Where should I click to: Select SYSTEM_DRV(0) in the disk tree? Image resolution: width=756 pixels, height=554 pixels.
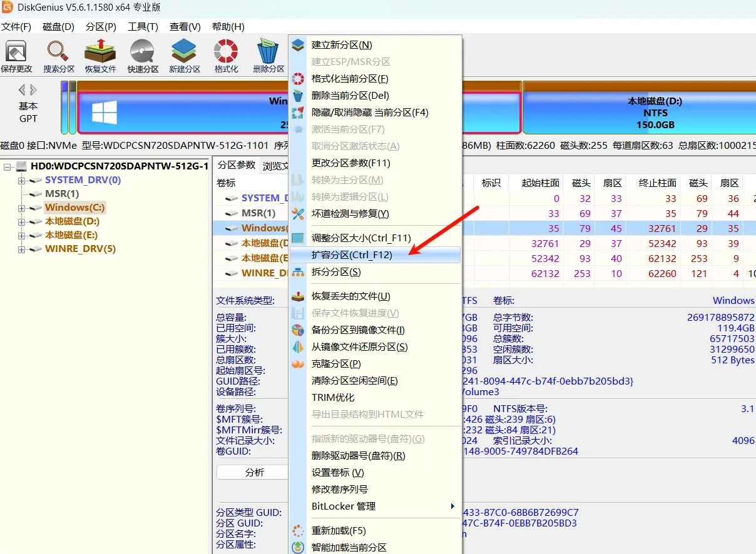click(83, 180)
